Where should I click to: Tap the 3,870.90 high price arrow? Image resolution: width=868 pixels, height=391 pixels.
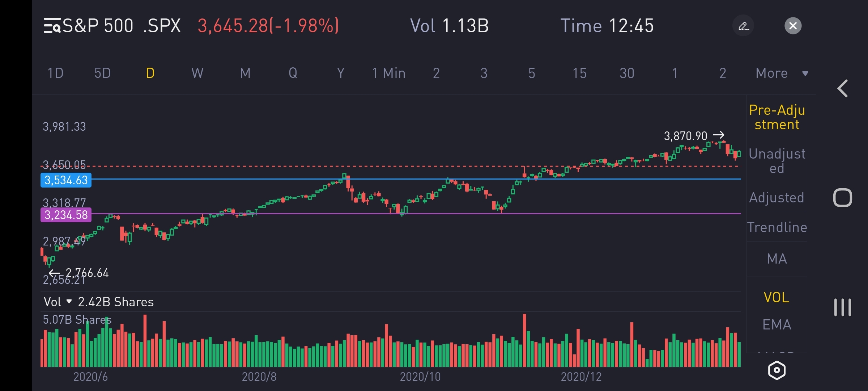(718, 135)
